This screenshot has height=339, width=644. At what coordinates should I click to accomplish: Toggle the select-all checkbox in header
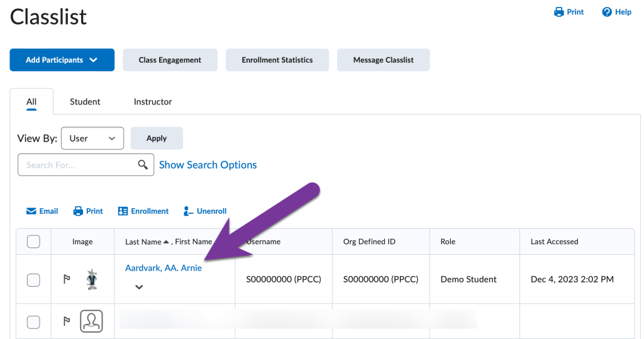pos(33,242)
